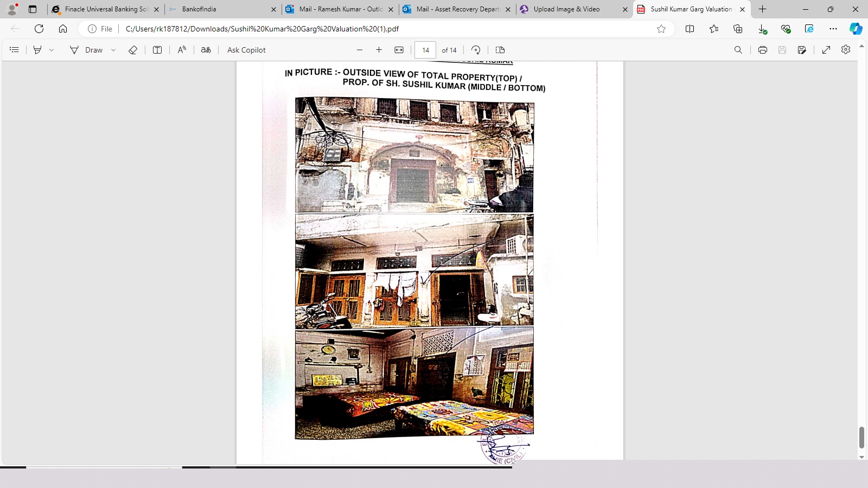Close the BankofIndia tab
The height and width of the screenshot is (488, 868).
coord(273,9)
